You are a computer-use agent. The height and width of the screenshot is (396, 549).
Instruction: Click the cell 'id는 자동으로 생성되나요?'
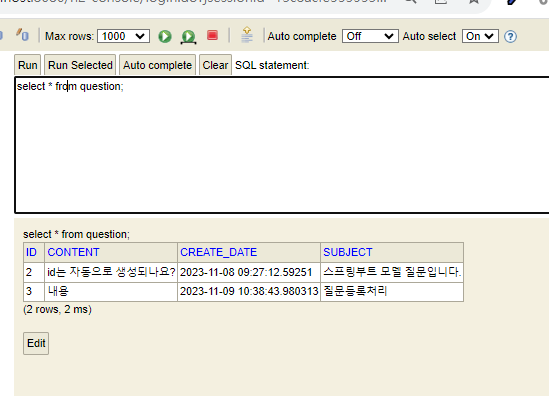[x=111, y=272]
